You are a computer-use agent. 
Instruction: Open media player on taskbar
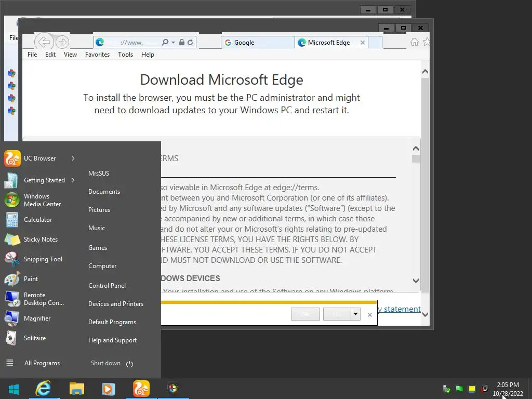pos(108,389)
